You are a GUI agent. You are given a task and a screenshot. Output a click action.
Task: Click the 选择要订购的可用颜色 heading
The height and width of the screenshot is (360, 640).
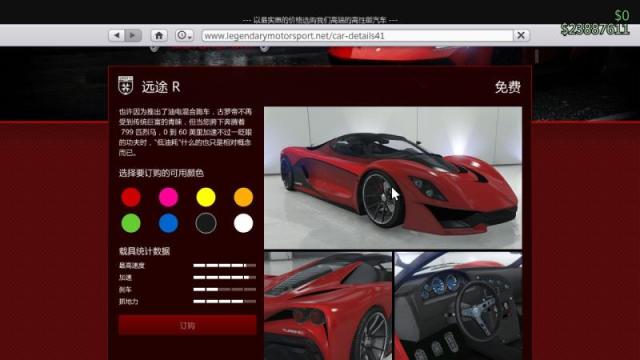click(161, 173)
